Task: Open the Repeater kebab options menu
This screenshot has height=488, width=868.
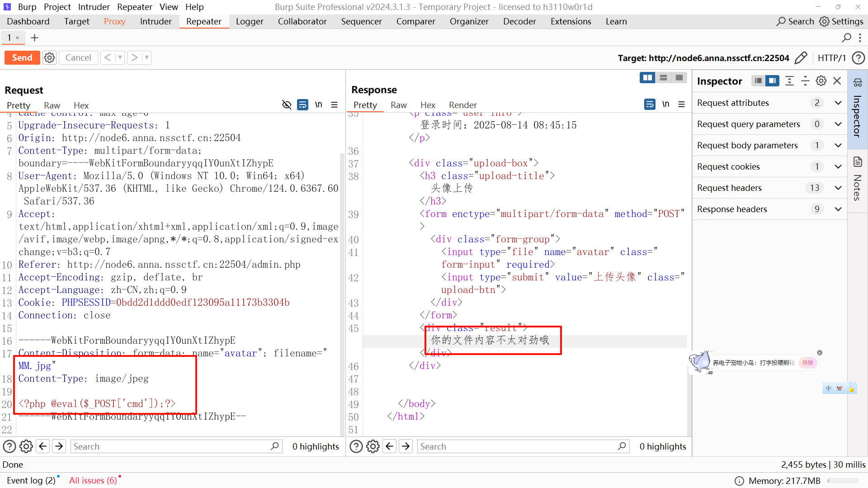Action: [x=860, y=38]
